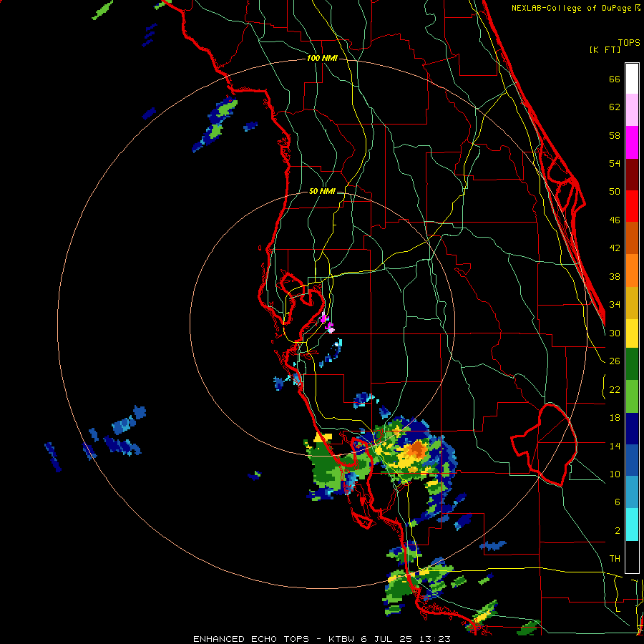Click the 18 scale label
This screenshot has width=644, height=644.
click(615, 418)
